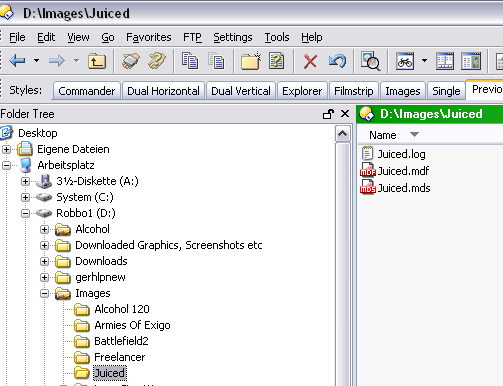Go back with the blue Back arrow

tap(17, 61)
